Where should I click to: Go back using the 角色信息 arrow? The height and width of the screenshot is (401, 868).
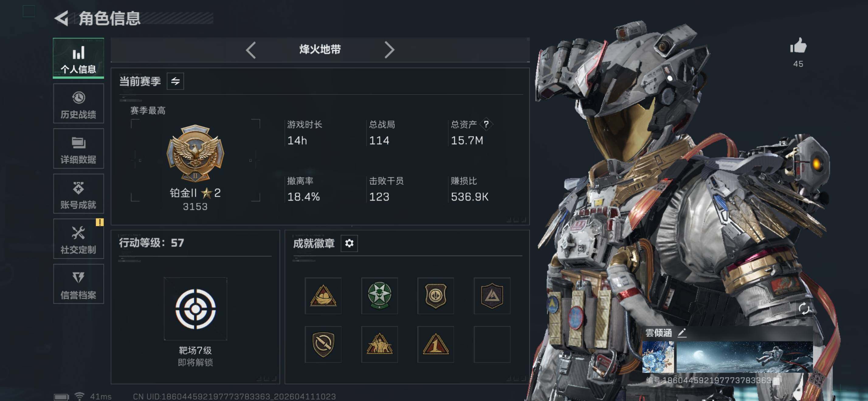coord(62,18)
